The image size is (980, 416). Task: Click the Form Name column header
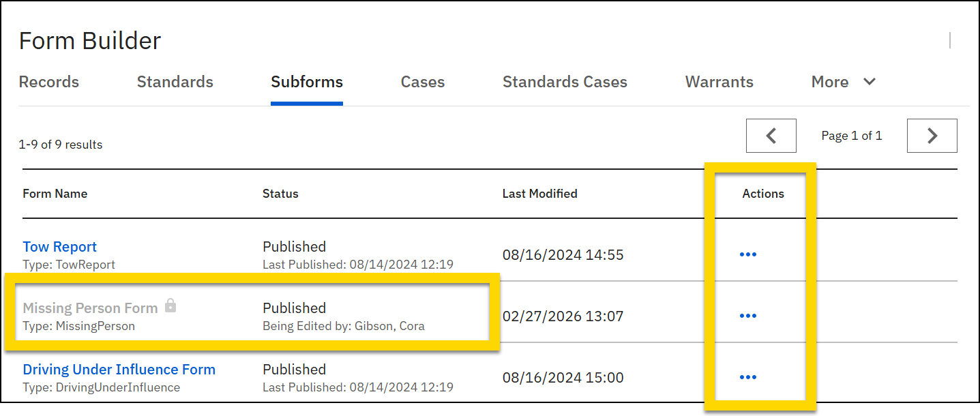[x=55, y=194]
